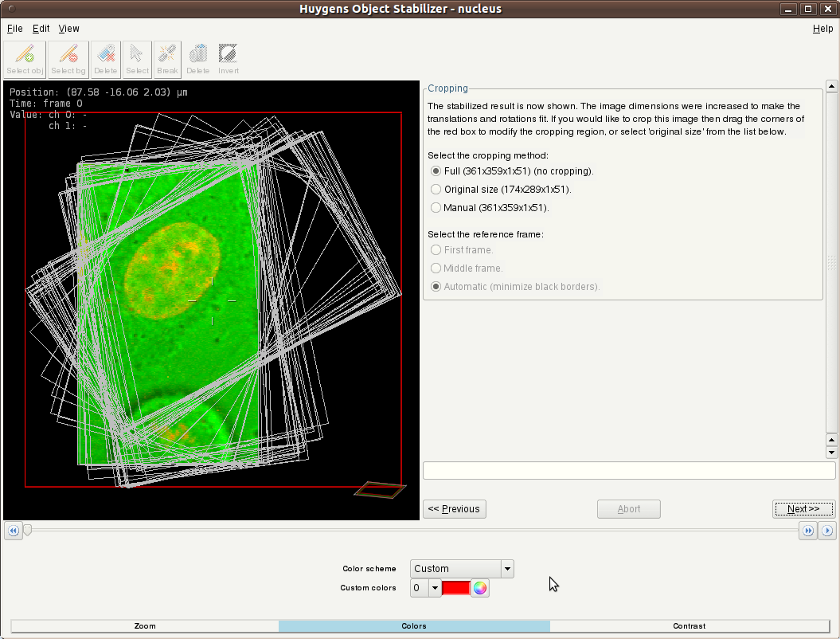The height and width of the screenshot is (639, 840).
Task: Expand the Color scheme dropdown
Action: click(506, 569)
